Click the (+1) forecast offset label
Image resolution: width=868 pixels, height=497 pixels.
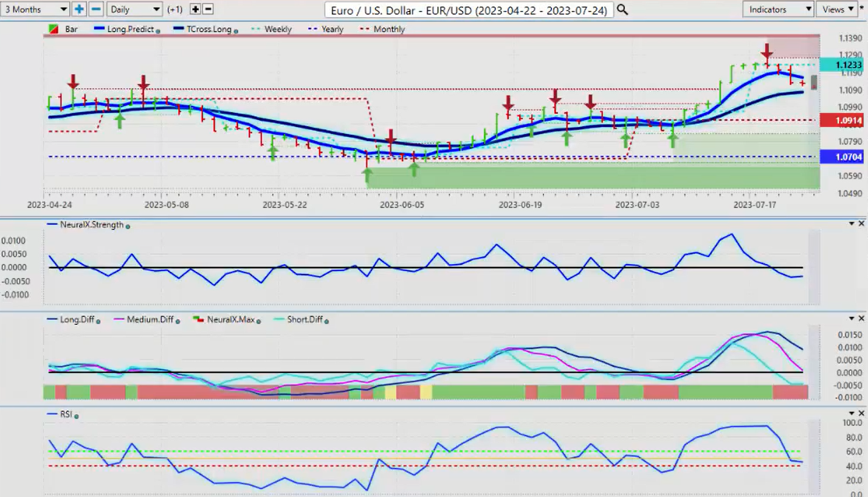[174, 9]
